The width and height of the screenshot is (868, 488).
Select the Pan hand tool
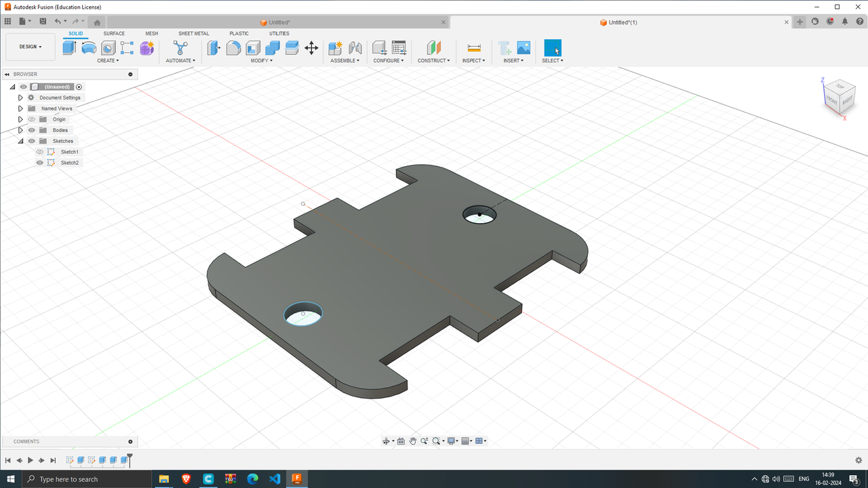(x=412, y=441)
